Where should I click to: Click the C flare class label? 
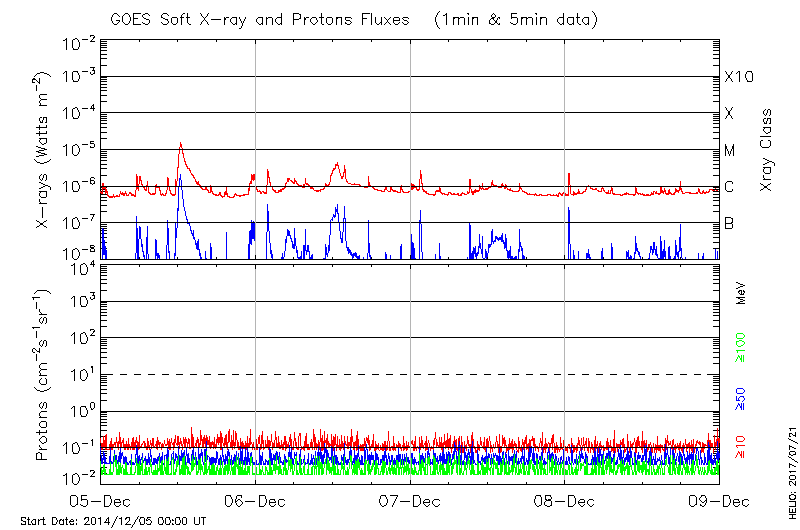729,187
